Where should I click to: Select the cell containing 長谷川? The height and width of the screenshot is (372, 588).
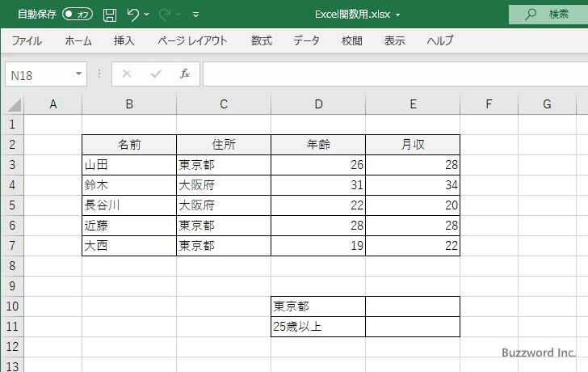129,205
